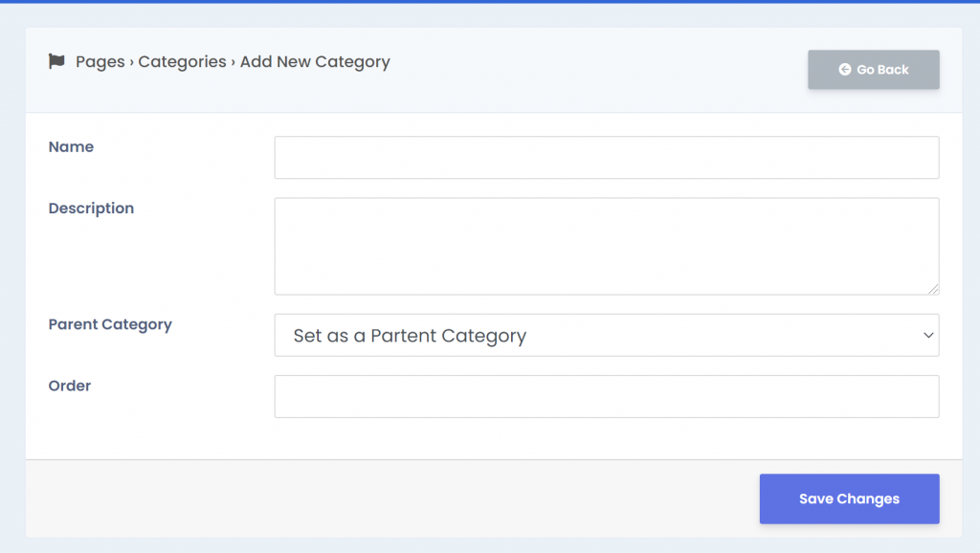This screenshot has height=553, width=980.
Task: Click the Parent Category field label
Action: click(110, 325)
